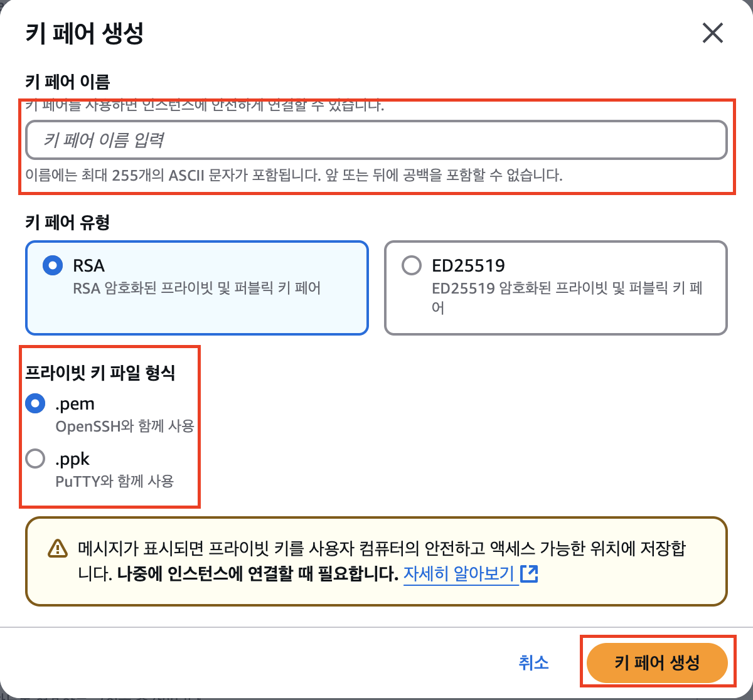Screen dimensions: 753x700
Task: Click the 취소 button
Action: point(533,662)
